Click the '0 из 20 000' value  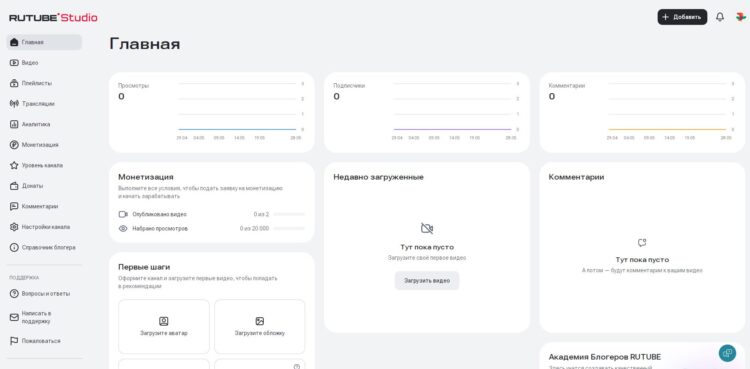(254, 229)
